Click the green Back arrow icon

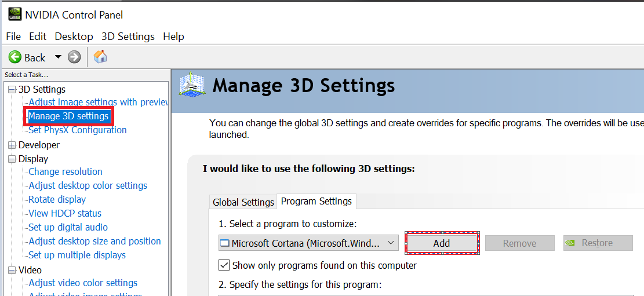coord(15,57)
